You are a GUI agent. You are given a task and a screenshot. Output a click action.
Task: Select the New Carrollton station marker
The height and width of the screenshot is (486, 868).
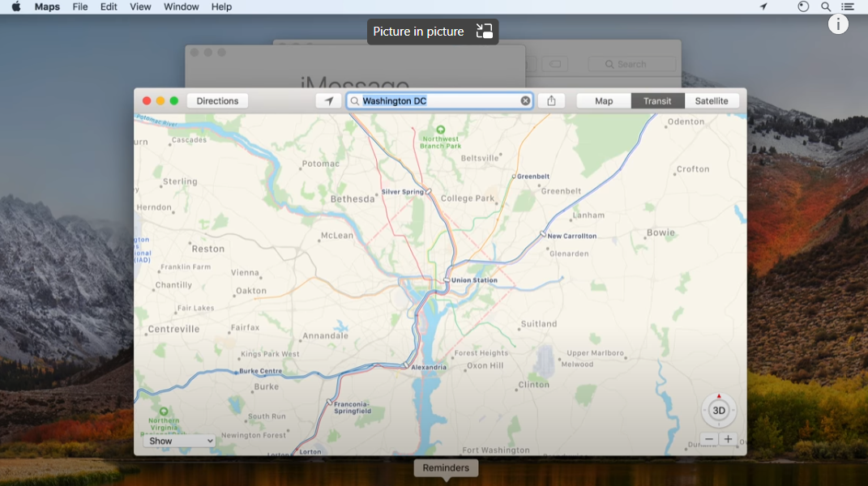coord(543,235)
